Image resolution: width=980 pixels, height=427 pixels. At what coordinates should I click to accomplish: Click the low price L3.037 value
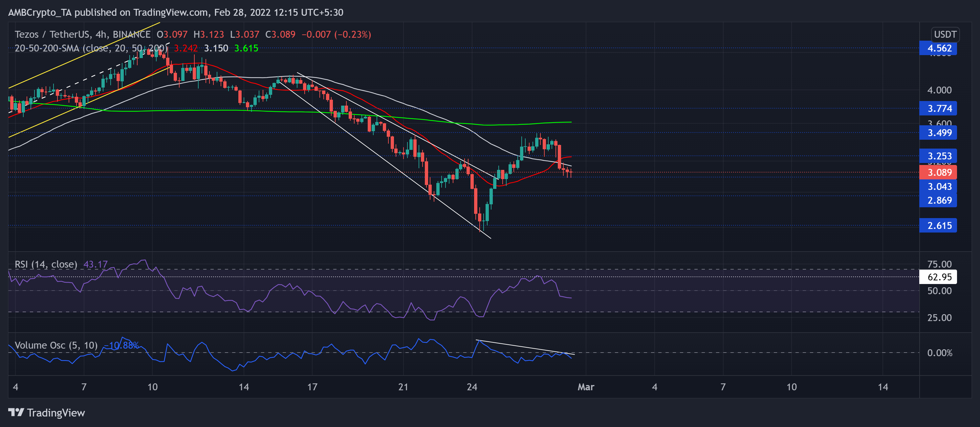(245, 34)
